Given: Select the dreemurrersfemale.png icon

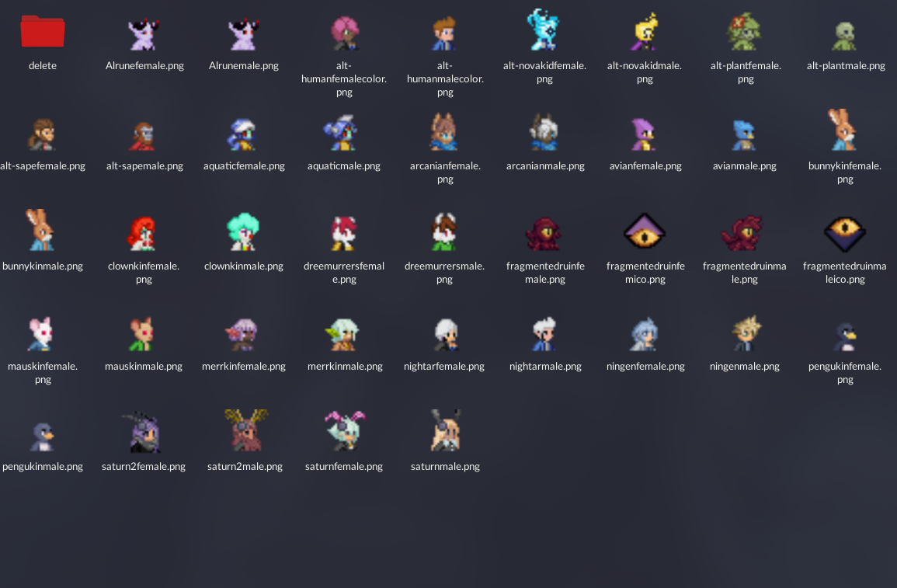Looking at the screenshot, I should point(344,233).
